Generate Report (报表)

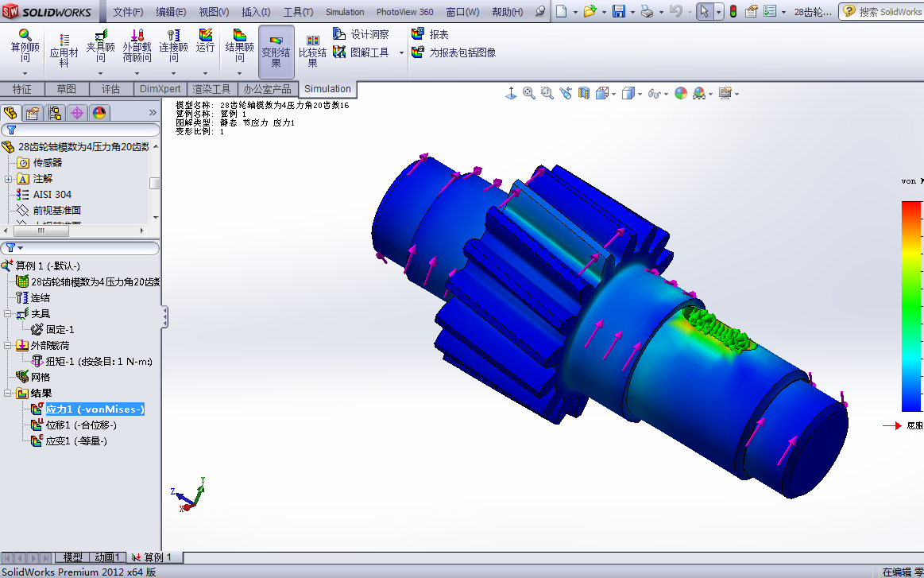430,34
